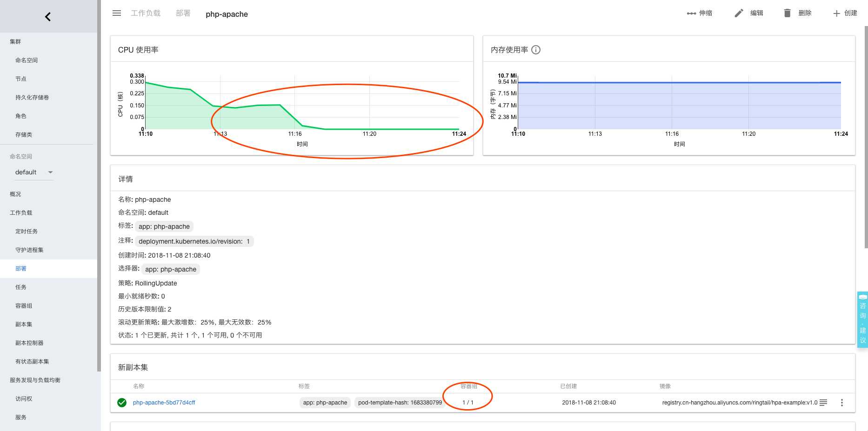Viewport: 868px width, 431px height.
Task: Click the main page vertical scrollbar
Action: pos(866,137)
